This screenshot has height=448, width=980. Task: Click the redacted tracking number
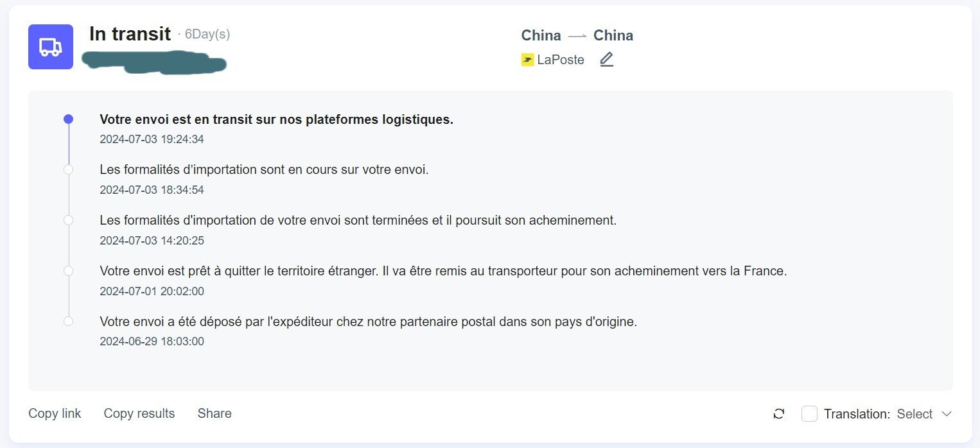click(x=154, y=63)
